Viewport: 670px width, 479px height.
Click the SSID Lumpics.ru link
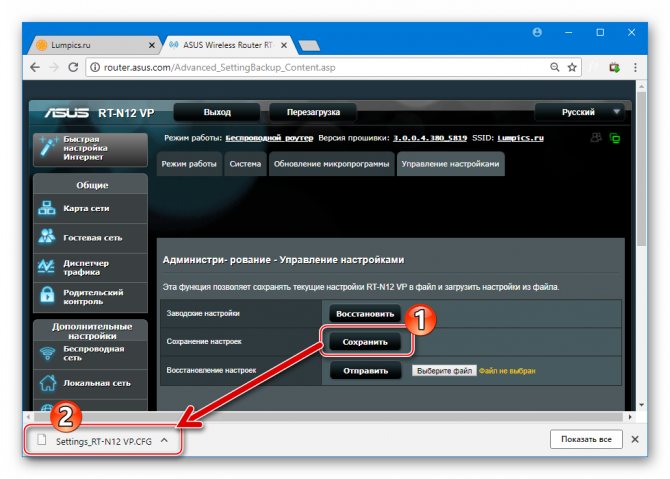click(520, 138)
